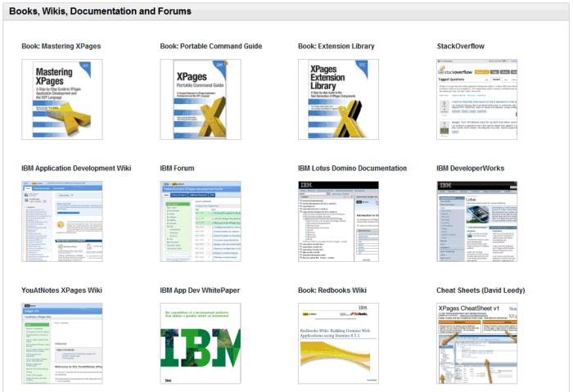Click the 'IBM Forum' title text

click(x=177, y=169)
